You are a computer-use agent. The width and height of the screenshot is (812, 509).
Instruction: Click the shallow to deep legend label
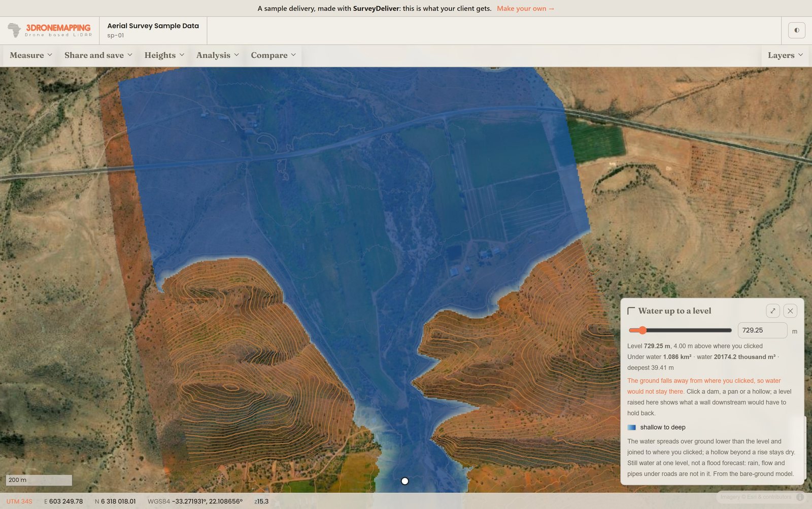pyautogui.click(x=663, y=427)
